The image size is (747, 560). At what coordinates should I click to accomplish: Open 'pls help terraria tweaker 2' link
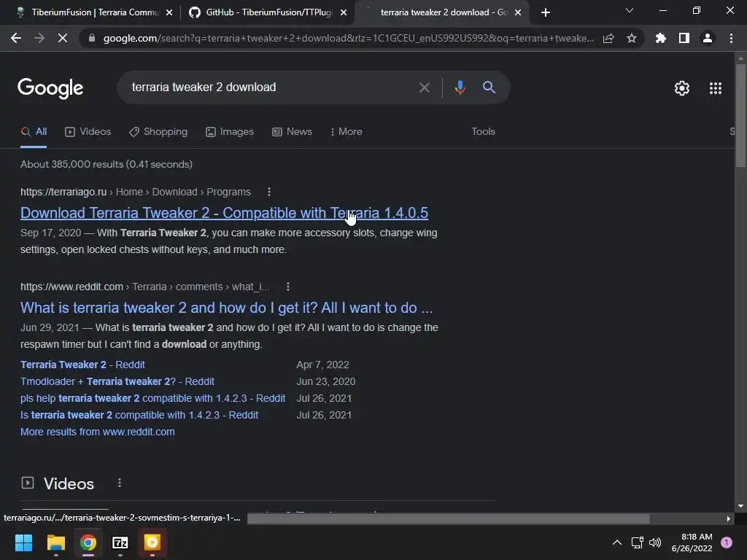pyautogui.click(x=152, y=398)
